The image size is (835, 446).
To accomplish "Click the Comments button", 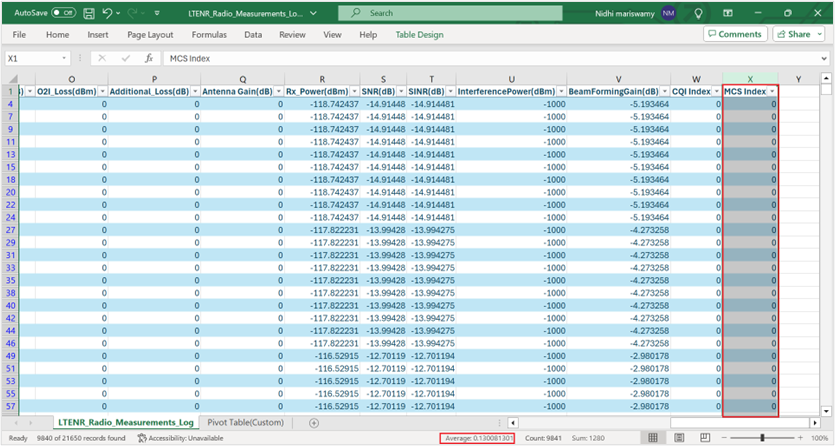I will pyautogui.click(x=734, y=34).
